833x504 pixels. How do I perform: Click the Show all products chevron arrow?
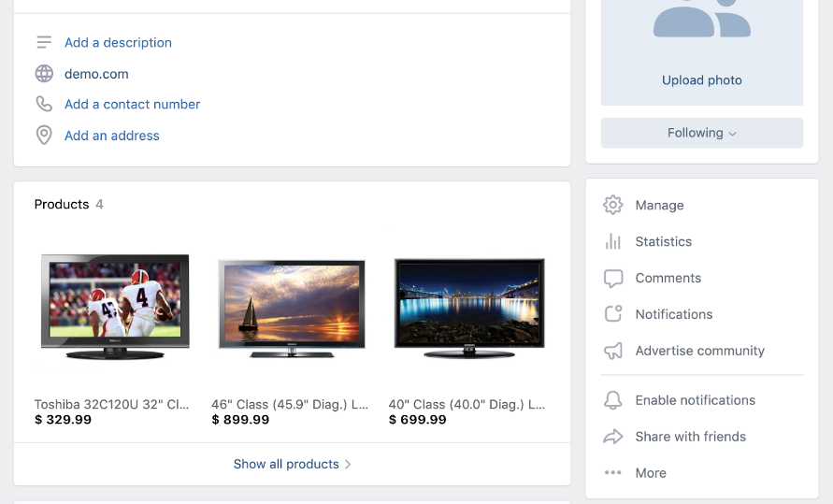(348, 465)
